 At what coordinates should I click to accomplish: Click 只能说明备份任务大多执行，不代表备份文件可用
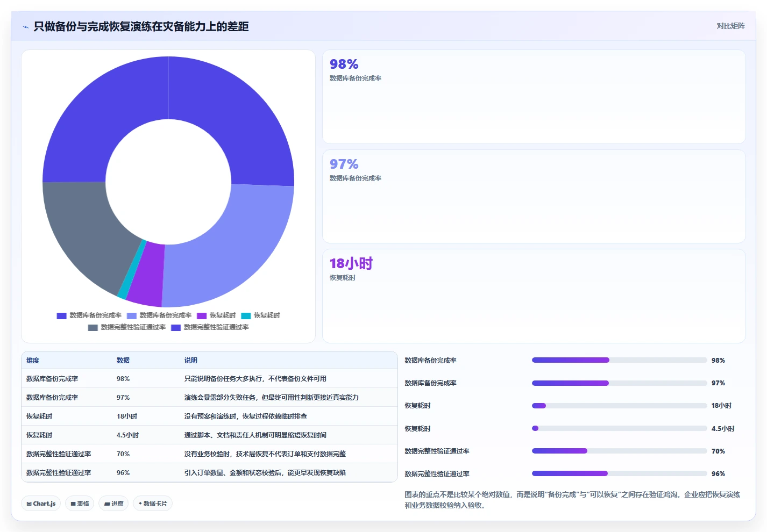click(255, 379)
